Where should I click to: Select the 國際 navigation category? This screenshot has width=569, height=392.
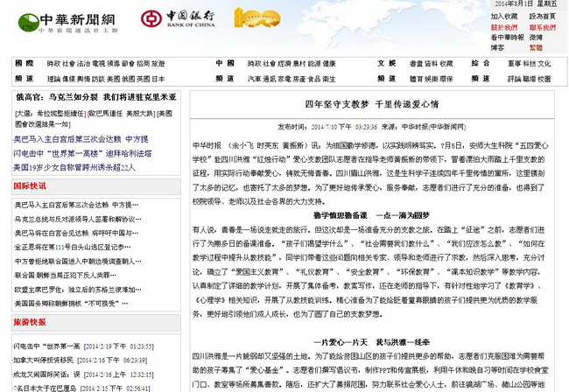(24, 64)
